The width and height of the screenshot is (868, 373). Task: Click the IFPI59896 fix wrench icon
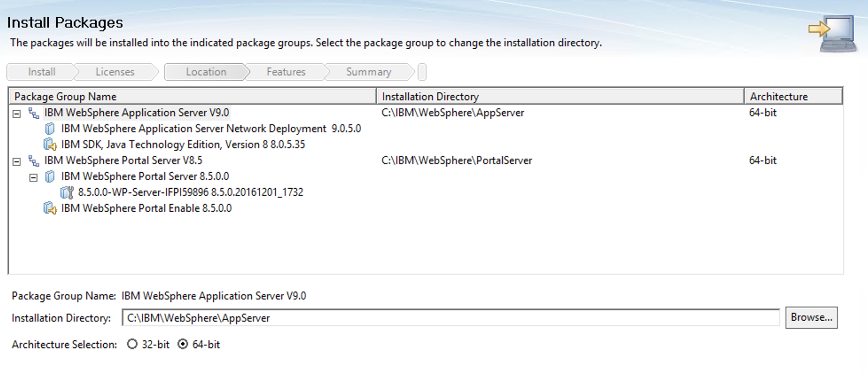pyautogui.click(x=67, y=193)
